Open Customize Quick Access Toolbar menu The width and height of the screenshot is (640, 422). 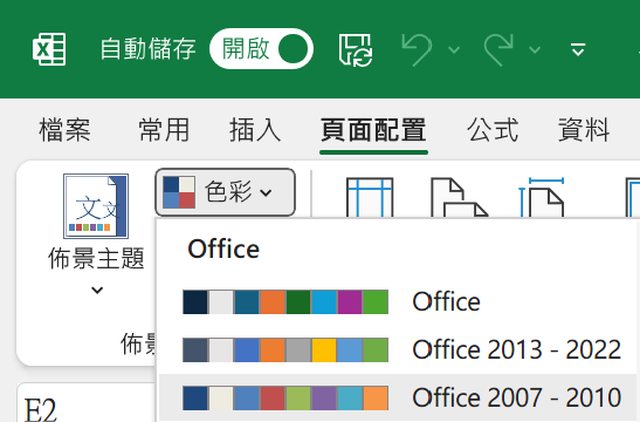click(577, 49)
